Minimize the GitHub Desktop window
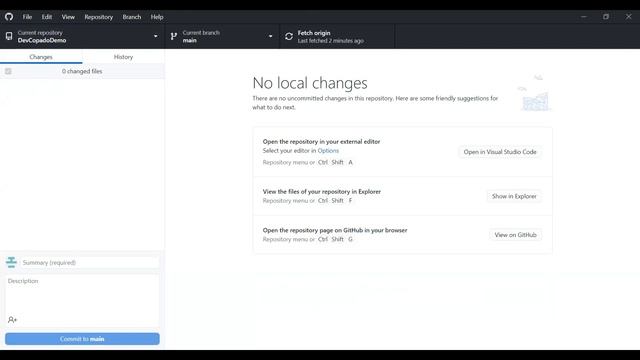 [x=584, y=17]
